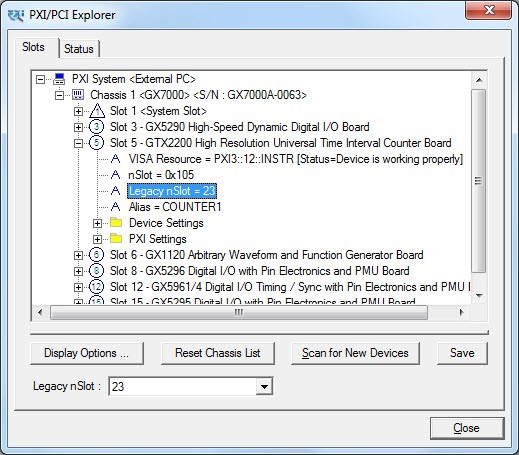
Task: Open the Legacy nSlot dropdown list
Action: point(264,387)
